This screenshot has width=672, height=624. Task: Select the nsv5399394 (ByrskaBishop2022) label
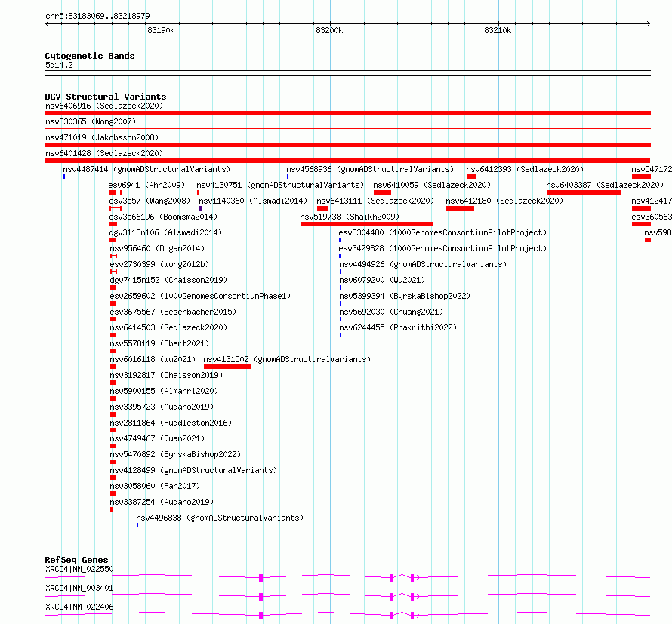405,296
